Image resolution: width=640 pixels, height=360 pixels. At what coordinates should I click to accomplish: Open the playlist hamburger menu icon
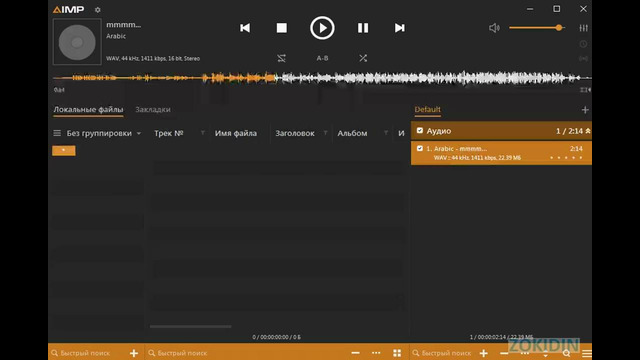point(587,353)
